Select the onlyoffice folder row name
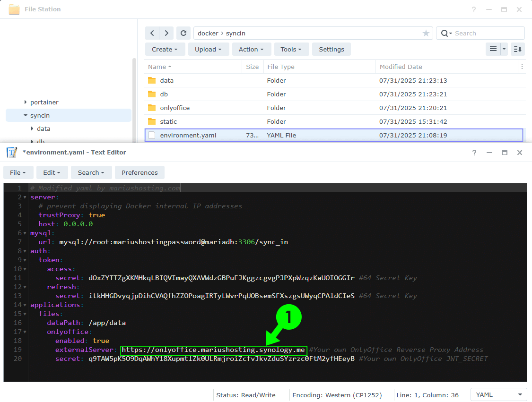Screen dimensions: 532x402 (x=174, y=108)
